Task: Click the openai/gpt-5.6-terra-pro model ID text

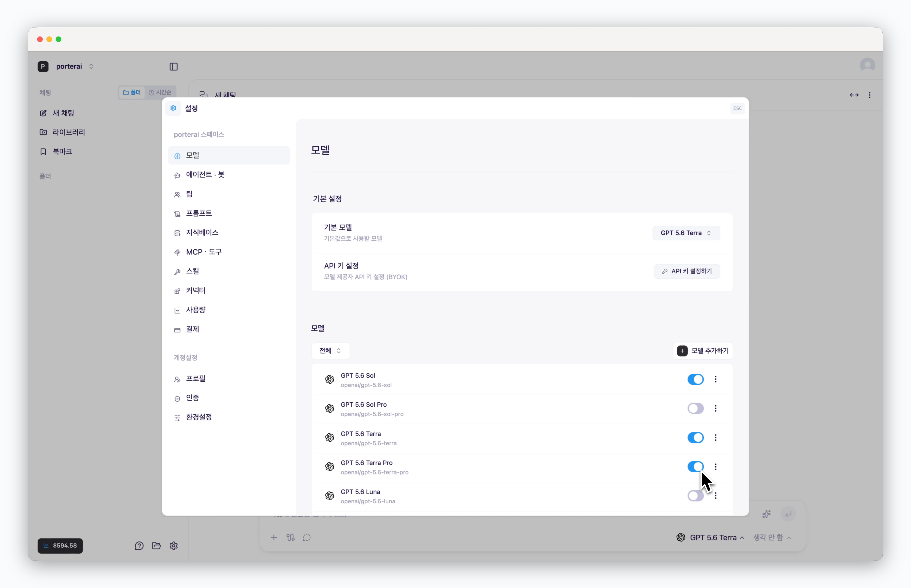Action: [374, 472]
